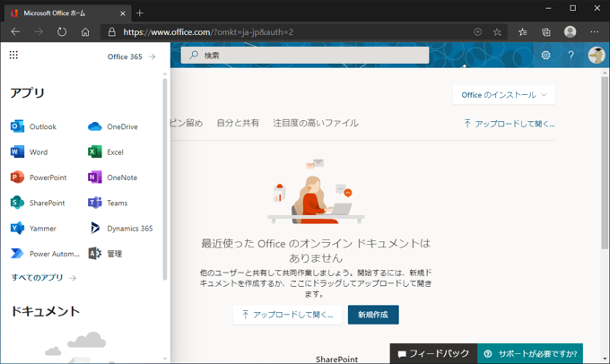Click the install app plus icon in address bar

point(478,32)
